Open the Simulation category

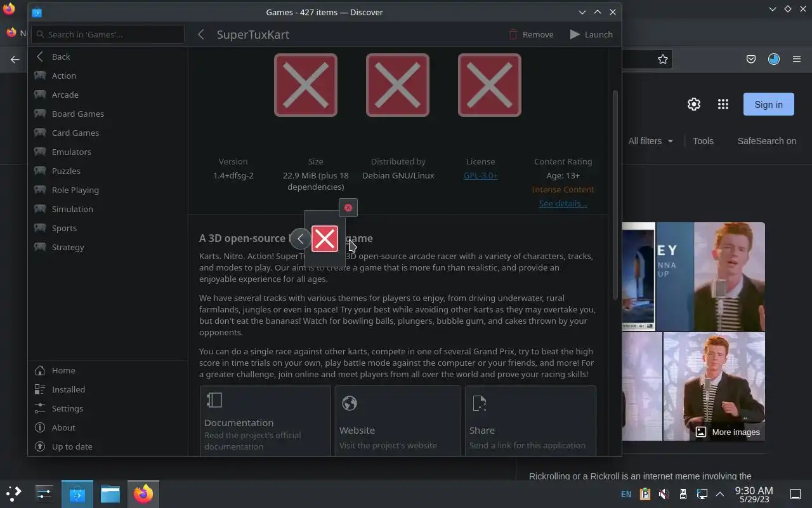[x=108, y=209]
